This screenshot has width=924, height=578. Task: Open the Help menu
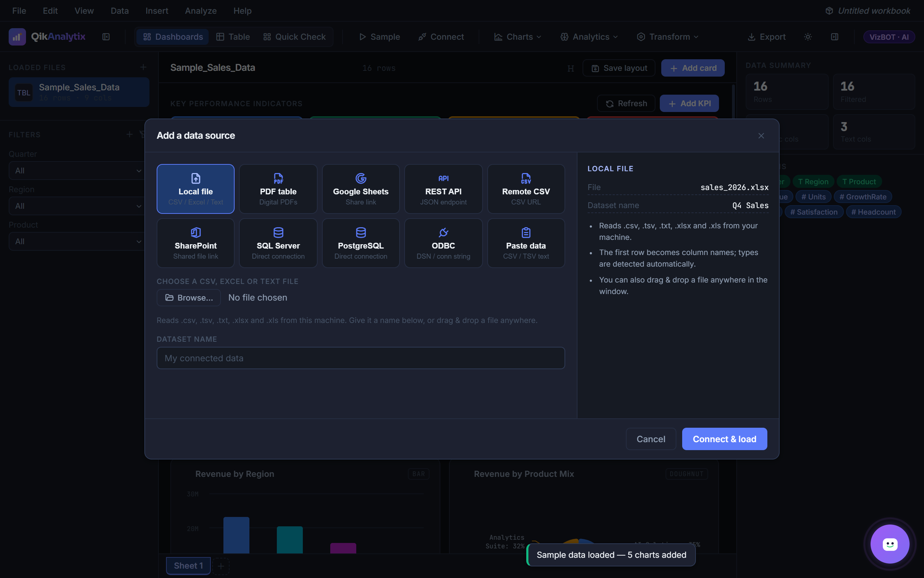pyautogui.click(x=243, y=11)
